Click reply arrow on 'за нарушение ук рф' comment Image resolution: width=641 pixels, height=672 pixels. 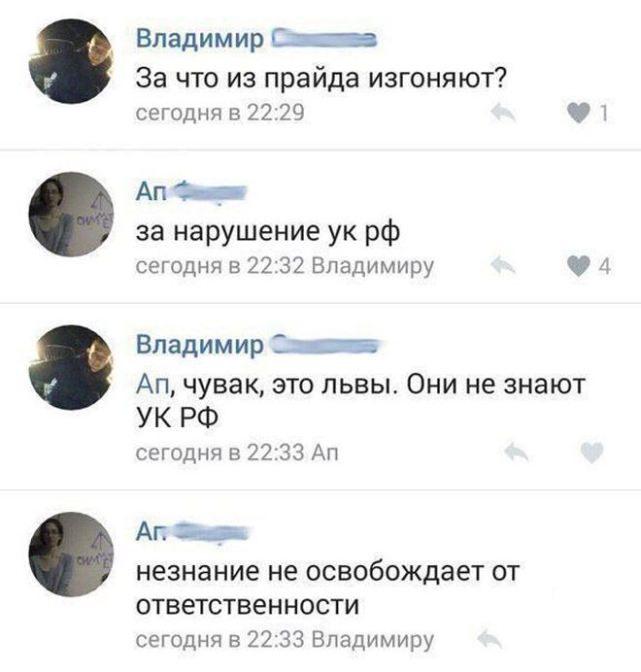[503, 266]
